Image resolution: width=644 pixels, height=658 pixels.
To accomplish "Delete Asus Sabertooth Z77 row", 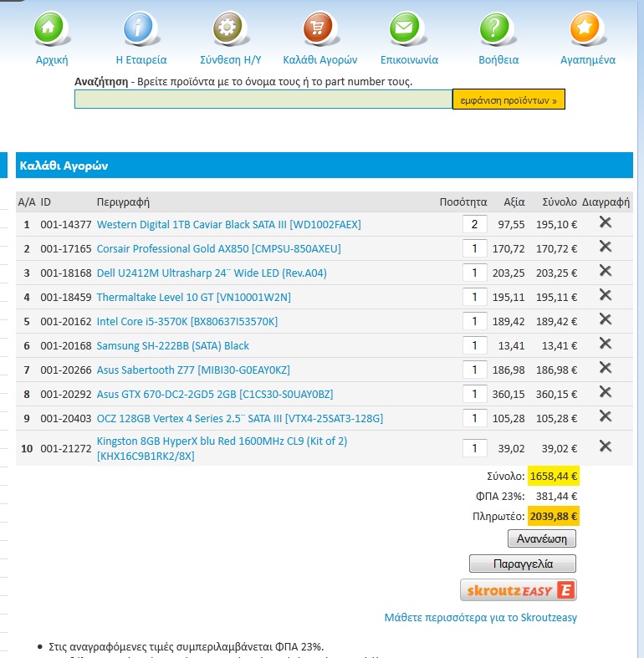I will 605,368.
